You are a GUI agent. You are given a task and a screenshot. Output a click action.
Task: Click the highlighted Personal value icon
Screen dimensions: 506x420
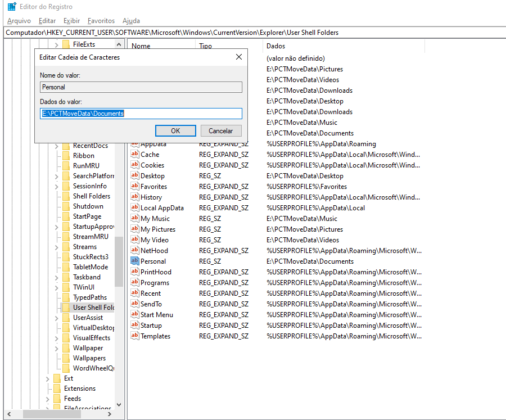(134, 261)
